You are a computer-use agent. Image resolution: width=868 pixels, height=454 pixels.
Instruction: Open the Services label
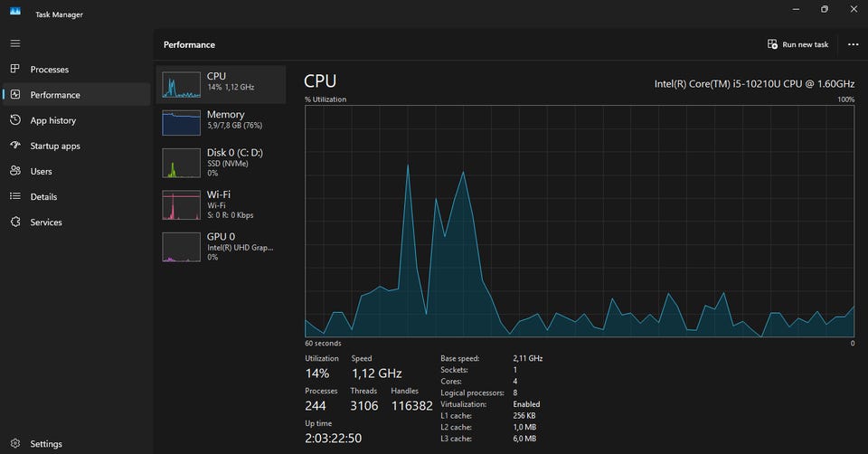point(46,222)
